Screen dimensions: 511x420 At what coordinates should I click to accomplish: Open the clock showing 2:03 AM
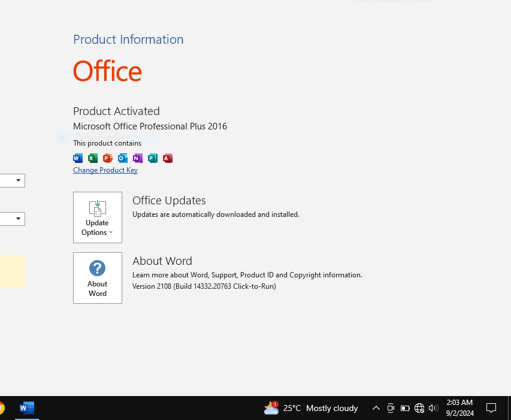click(460, 408)
